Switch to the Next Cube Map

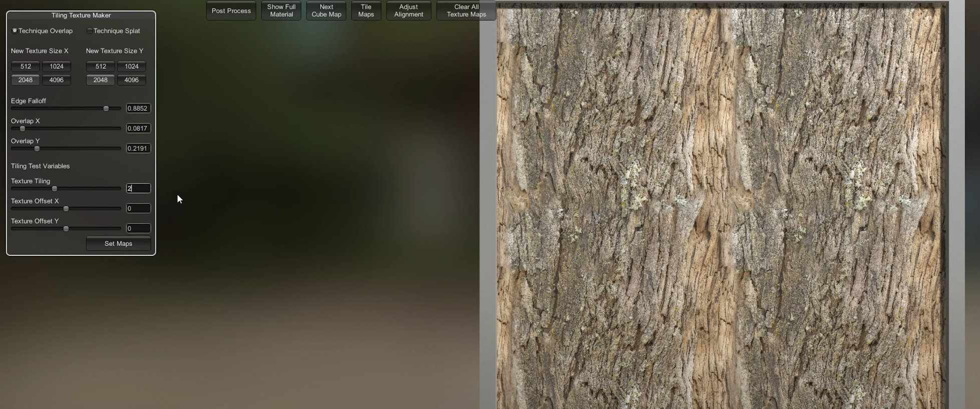[326, 11]
